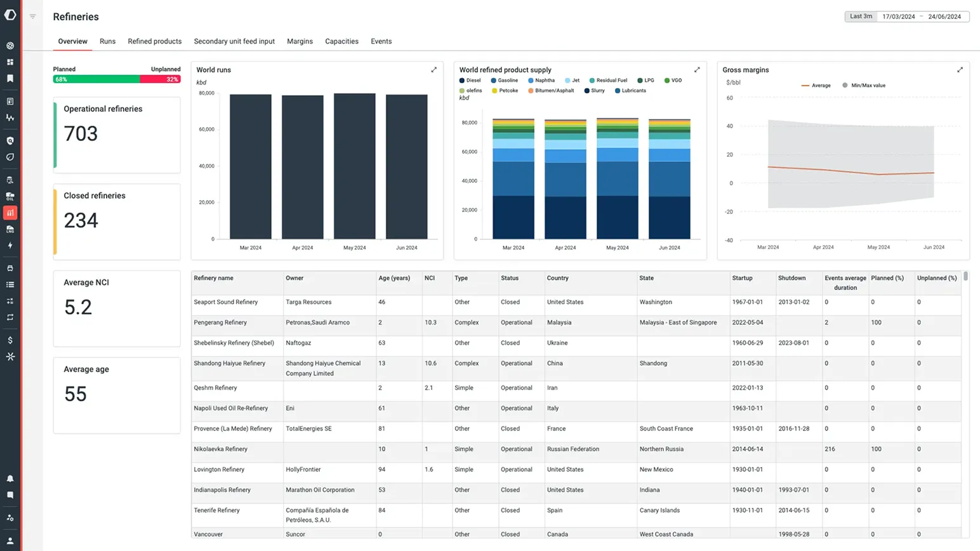
Task: Select the Nikolaevka Refinery row name
Action: [x=220, y=449]
